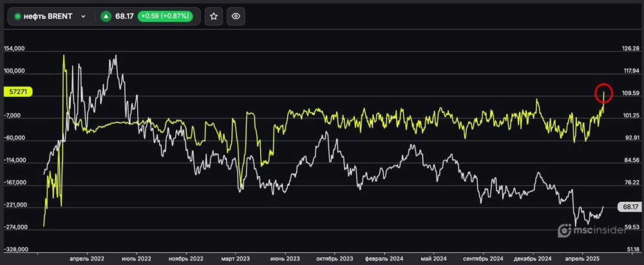Click the +0.59 (+0.87%) change badge
This screenshot has height=265, width=644.
[x=164, y=17]
